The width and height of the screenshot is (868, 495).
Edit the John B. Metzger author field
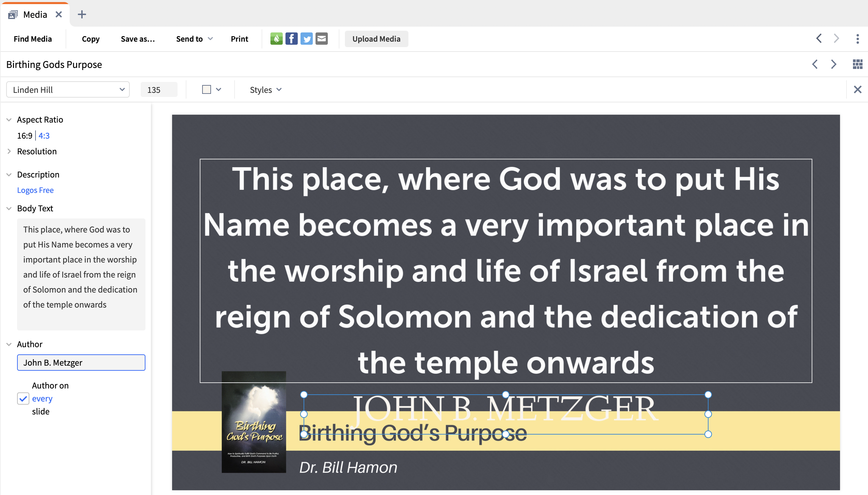81,363
